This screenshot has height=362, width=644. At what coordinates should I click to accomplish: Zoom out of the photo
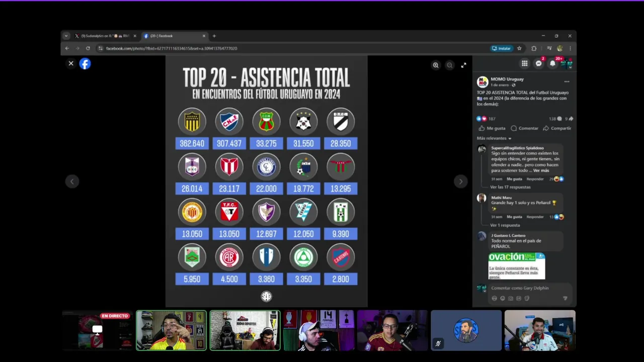(x=450, y=65)
